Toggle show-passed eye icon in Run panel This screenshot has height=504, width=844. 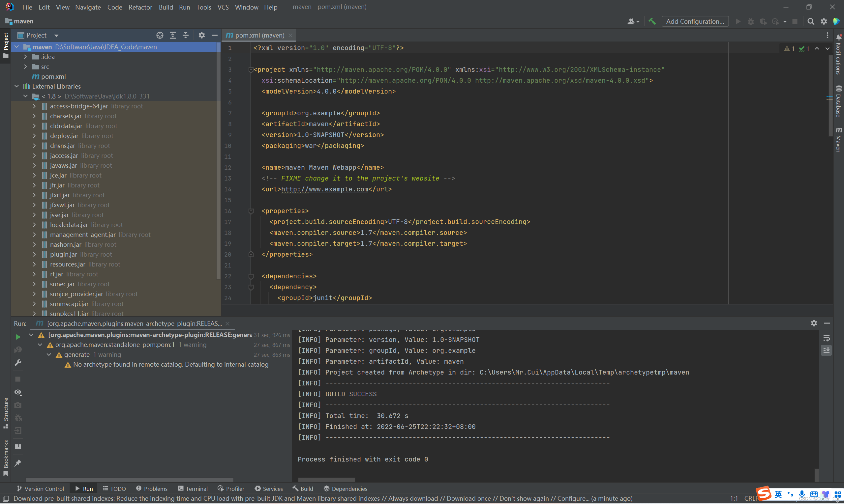click(x=18, y=392)
